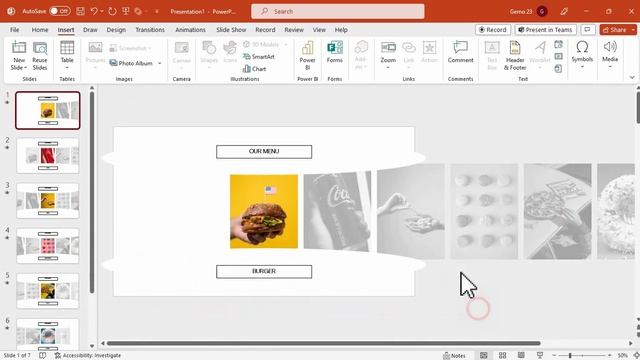The width and height of the screenshot is (640, 360).
Task: Click the Zoom summary icon
Action: pyautogui.click(x=388, y=48)
